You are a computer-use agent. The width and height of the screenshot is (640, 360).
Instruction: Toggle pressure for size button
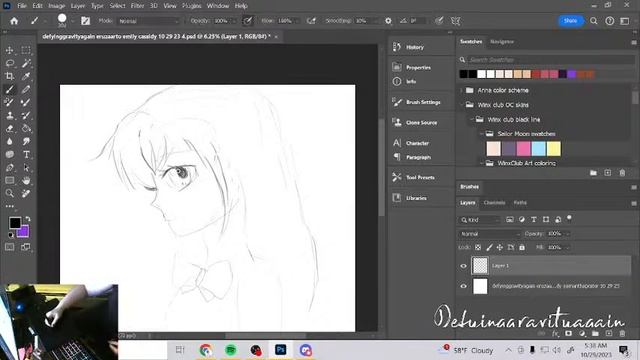(439, 21)
